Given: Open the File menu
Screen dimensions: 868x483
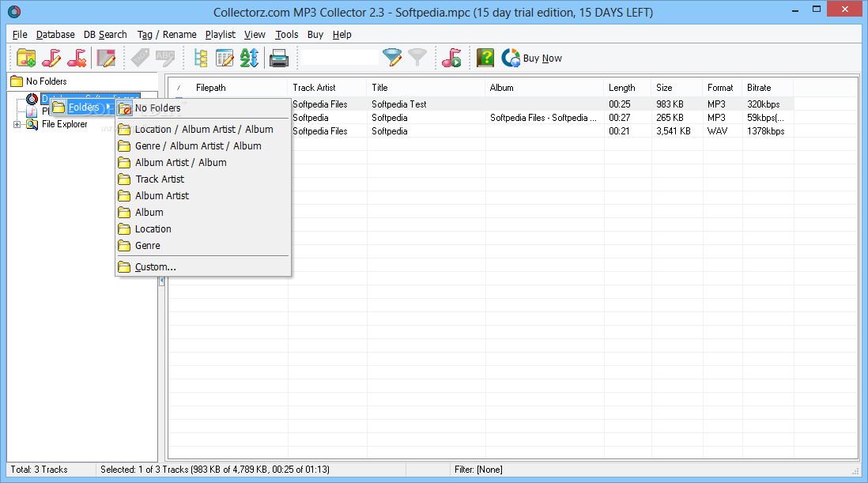Looking at the screenshot, I should pos(20,34).
